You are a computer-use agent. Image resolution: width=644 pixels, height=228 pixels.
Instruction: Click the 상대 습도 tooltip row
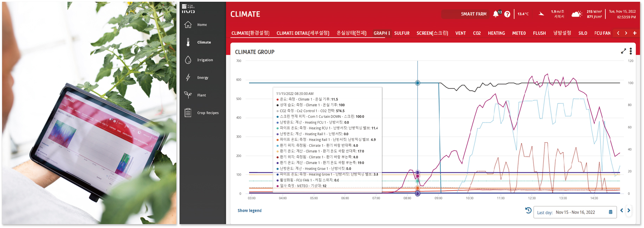[311, 105]
